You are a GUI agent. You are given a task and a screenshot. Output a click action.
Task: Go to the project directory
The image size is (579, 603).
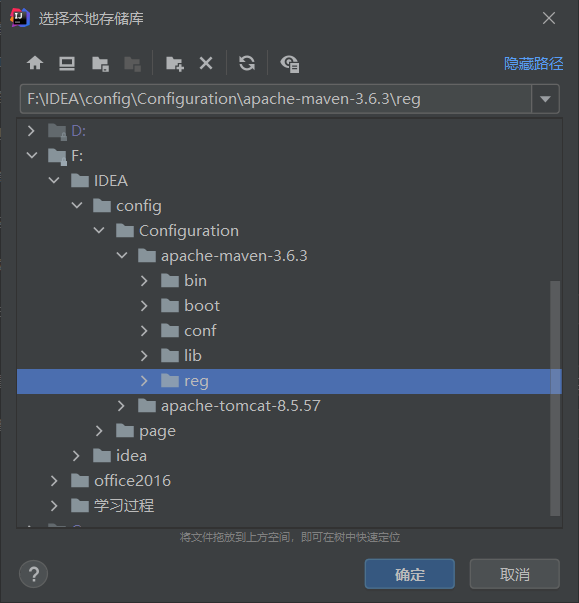pyautogui.click(x=100, y=63)
